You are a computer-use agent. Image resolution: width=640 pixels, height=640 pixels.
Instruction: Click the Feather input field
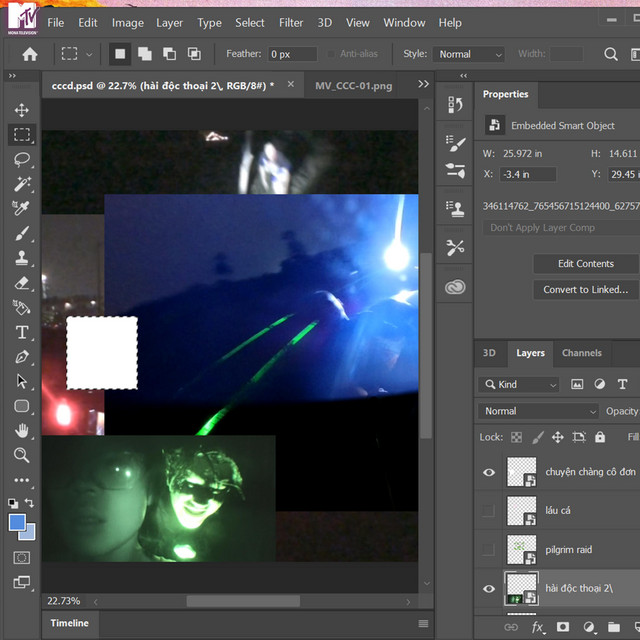tap(292, 54)
